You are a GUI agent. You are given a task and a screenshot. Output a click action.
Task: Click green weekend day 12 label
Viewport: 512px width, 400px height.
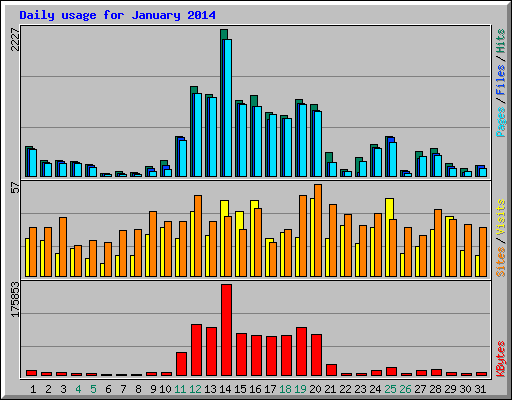tap(195, 389)
